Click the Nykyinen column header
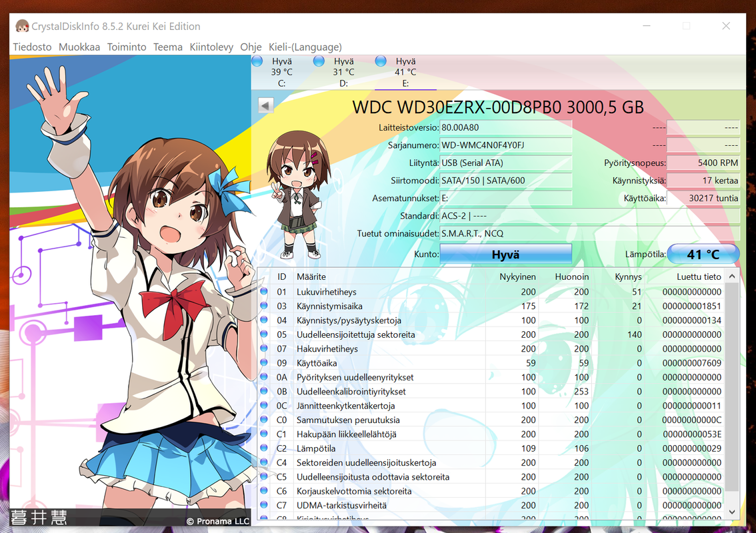Screen dimensions: 756x533 pos(517,276)
